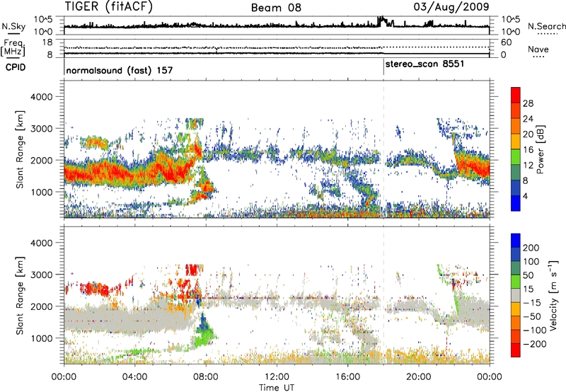The width and height of the screenshot is (566, 392).
Task: Pick the light green 15-50 Velocity segment
Action: [x=516, y=282]
